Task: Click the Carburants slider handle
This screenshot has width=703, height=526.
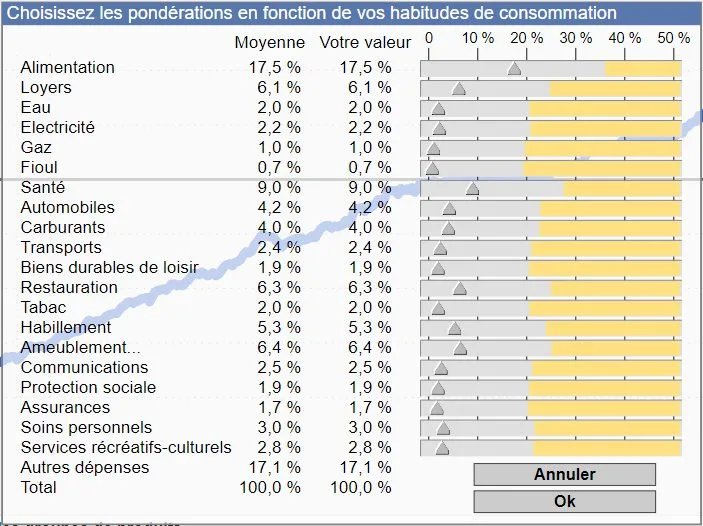Action: click(448, 229)
